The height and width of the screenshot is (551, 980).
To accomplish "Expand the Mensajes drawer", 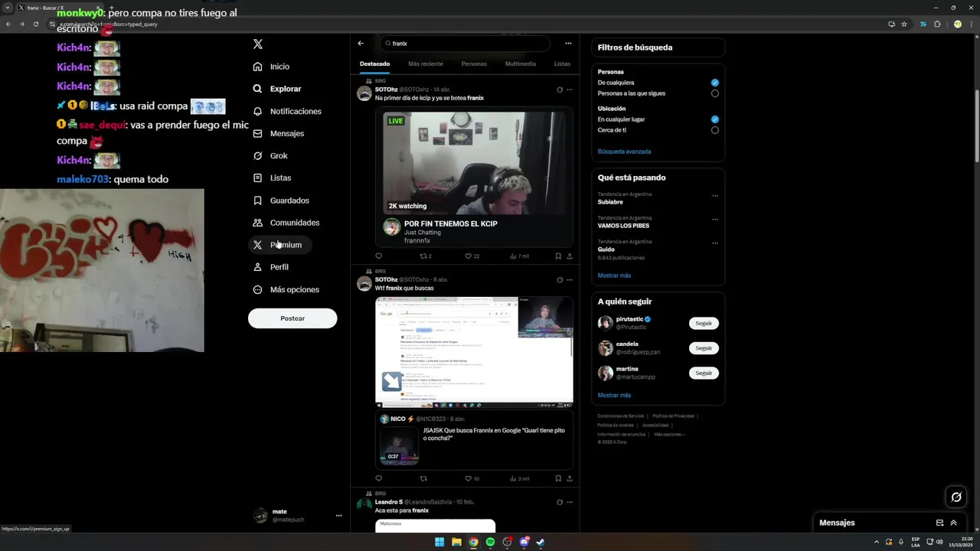I will click(953, 523).
